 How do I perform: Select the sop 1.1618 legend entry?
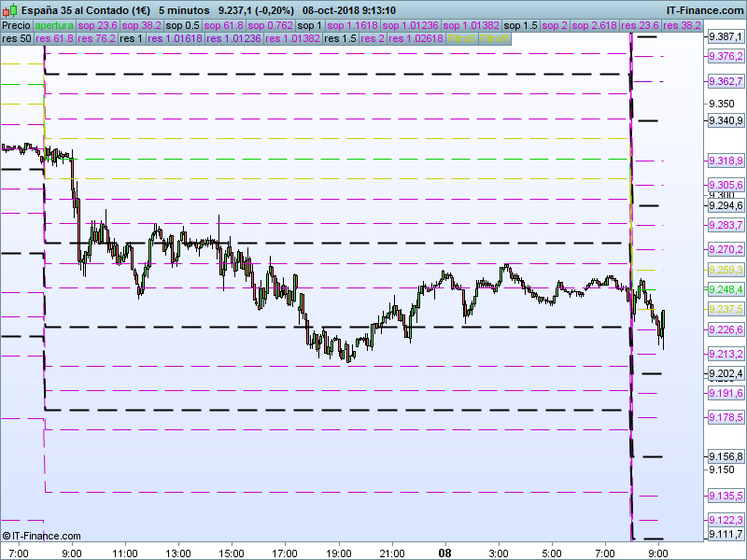pos(352,26)
